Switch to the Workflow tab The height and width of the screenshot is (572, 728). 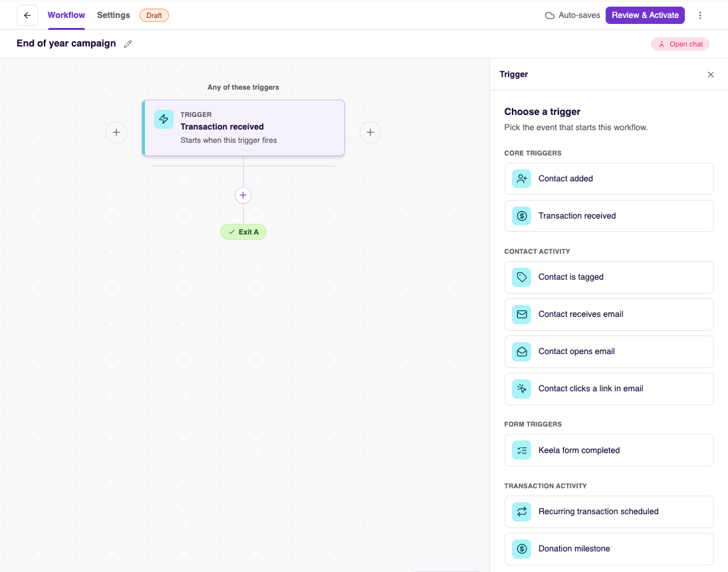pos(66,15)
